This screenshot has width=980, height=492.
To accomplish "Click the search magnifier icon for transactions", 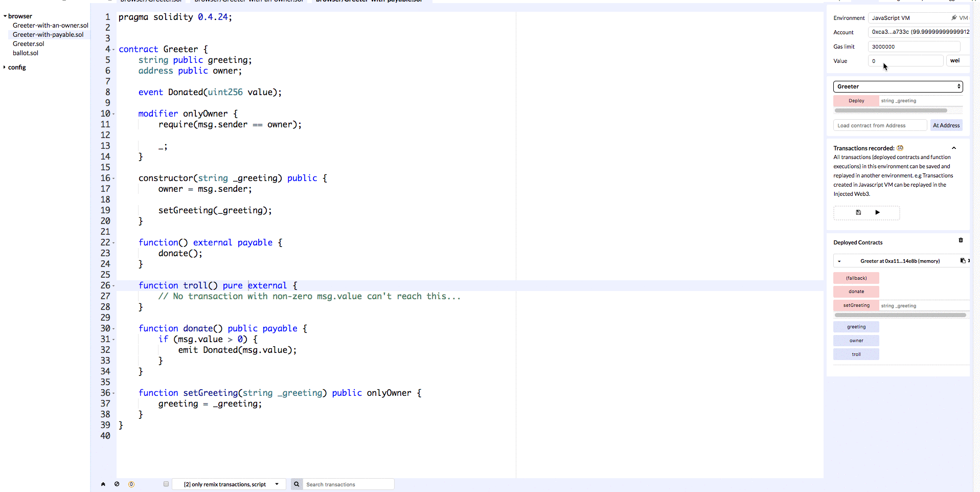I will 297,484.
